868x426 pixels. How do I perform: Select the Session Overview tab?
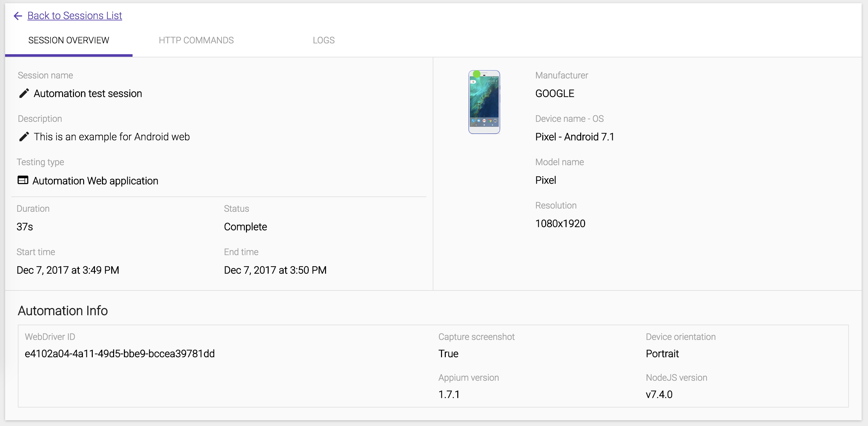point(69,40)
